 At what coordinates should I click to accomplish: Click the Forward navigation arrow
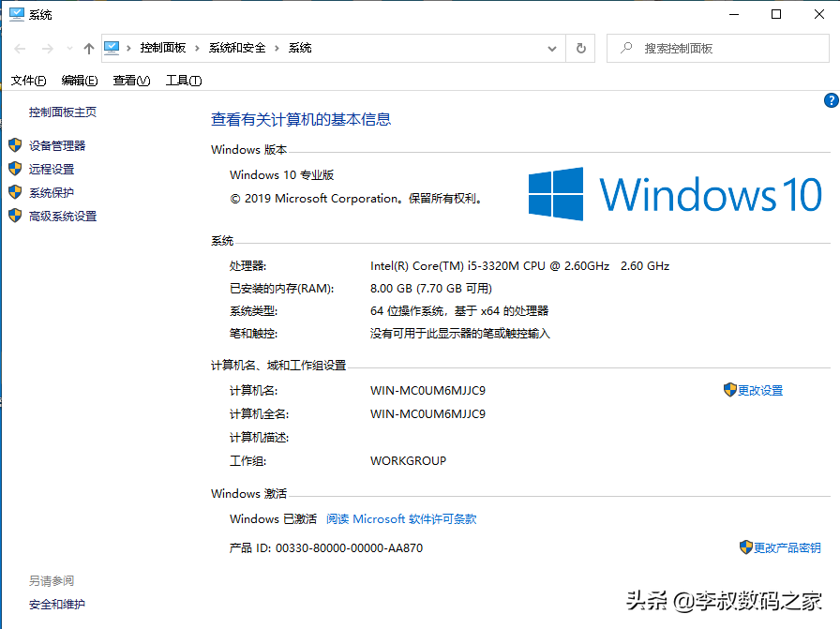[48, 49]
